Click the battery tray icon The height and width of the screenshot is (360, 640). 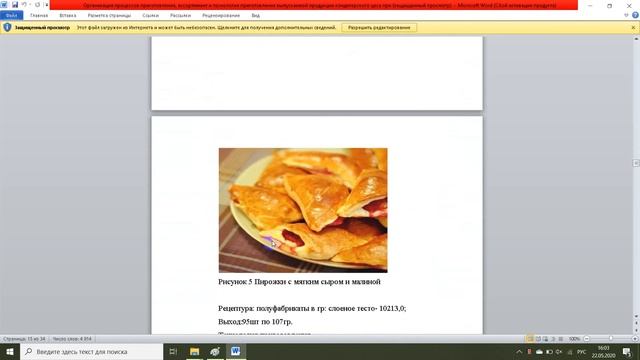[x=549, y=352]
